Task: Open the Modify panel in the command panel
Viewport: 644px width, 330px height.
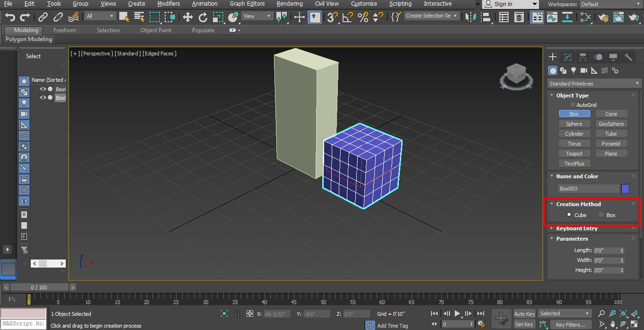Action: click(567, 57)
